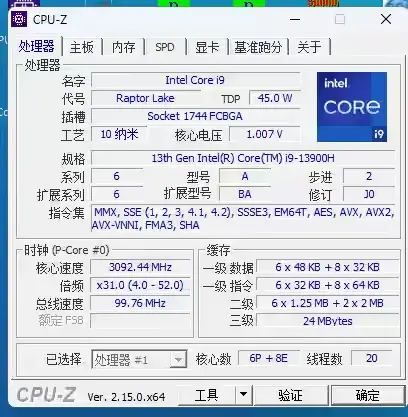Switch to the 显卡 tab
408x417 pixels.
tap(207, 47)
